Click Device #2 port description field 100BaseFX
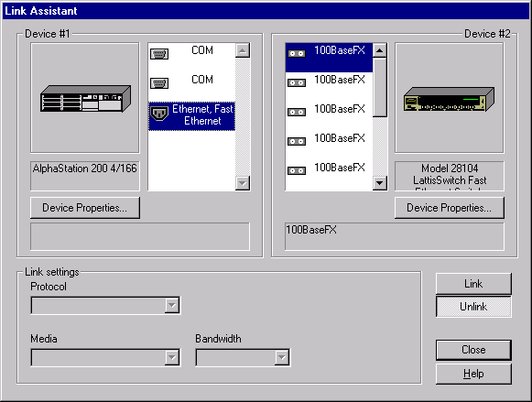The width and height of the screenshot is (532, 402). [395, 236]
